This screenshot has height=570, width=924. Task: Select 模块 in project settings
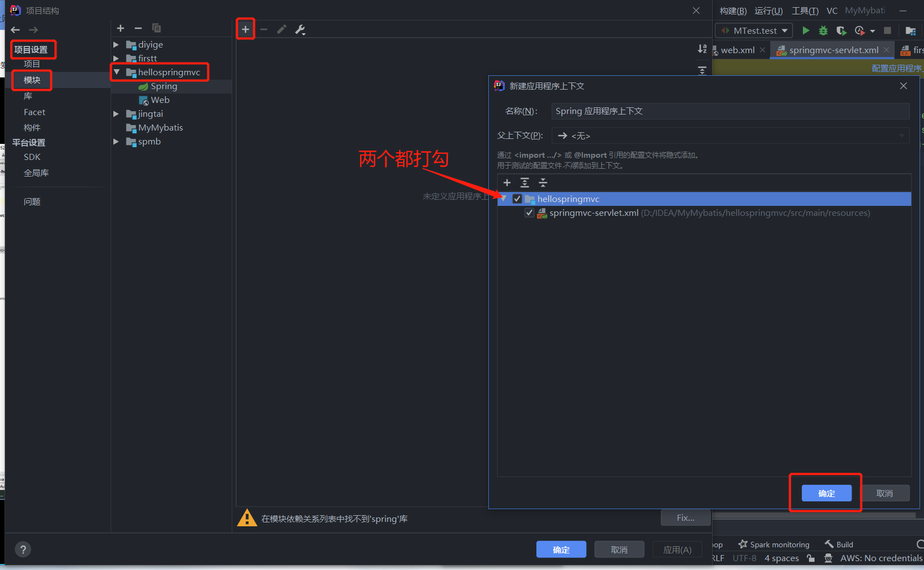32,80
